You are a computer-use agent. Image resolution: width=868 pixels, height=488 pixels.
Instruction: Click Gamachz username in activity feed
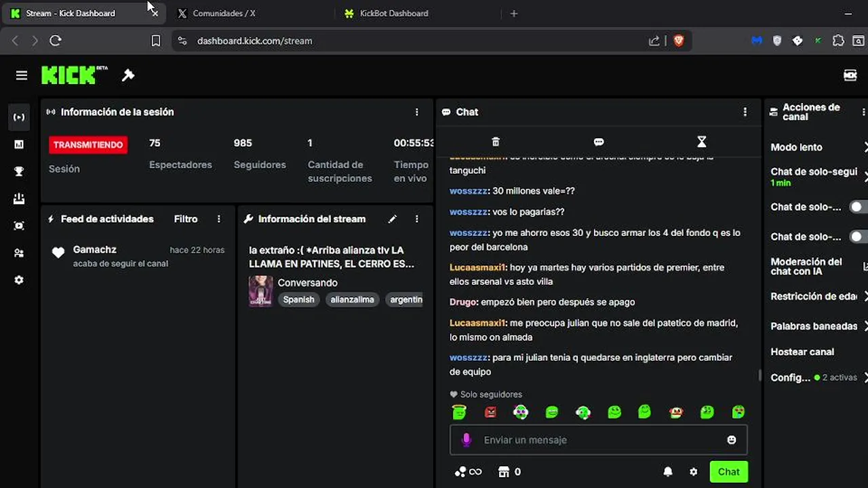point(95,249)
